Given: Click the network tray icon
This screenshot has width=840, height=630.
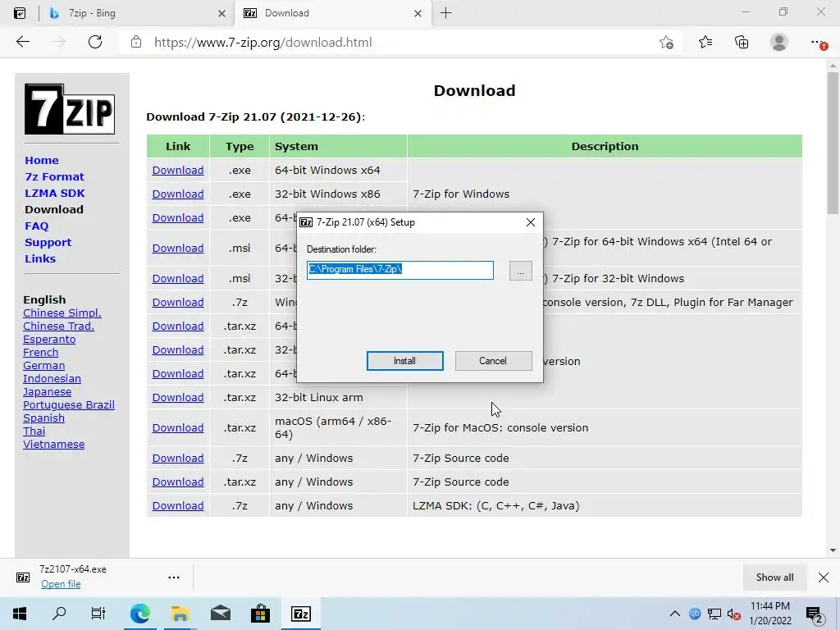Looking at the screenshot, I should click(714, 614).
